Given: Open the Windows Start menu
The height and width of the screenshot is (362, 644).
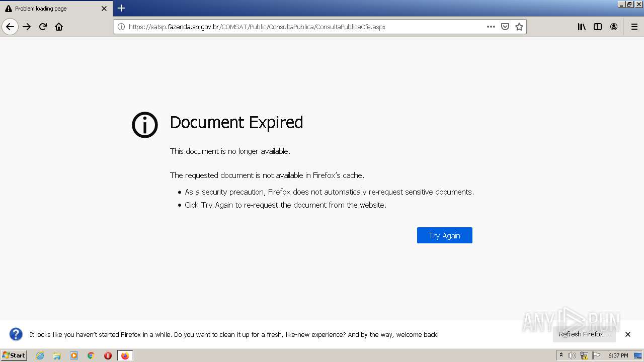Looking at the screenshot, I should pos(14,355).
